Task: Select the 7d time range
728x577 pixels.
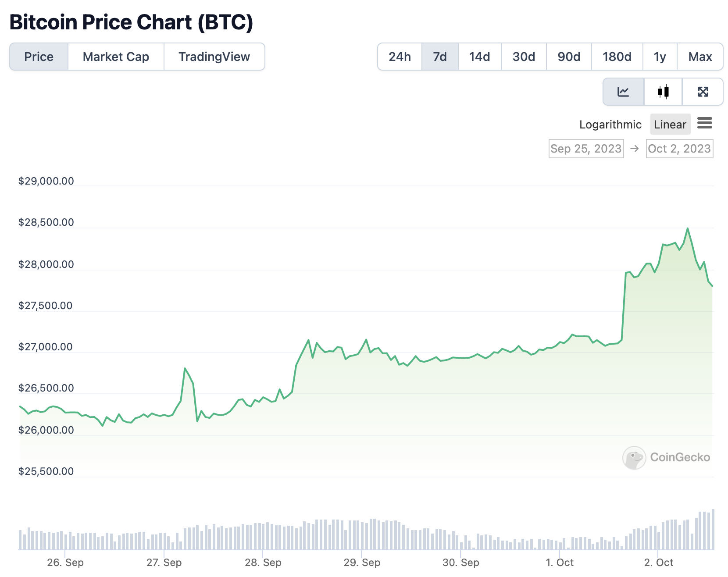Action: [x=440, y=57]
